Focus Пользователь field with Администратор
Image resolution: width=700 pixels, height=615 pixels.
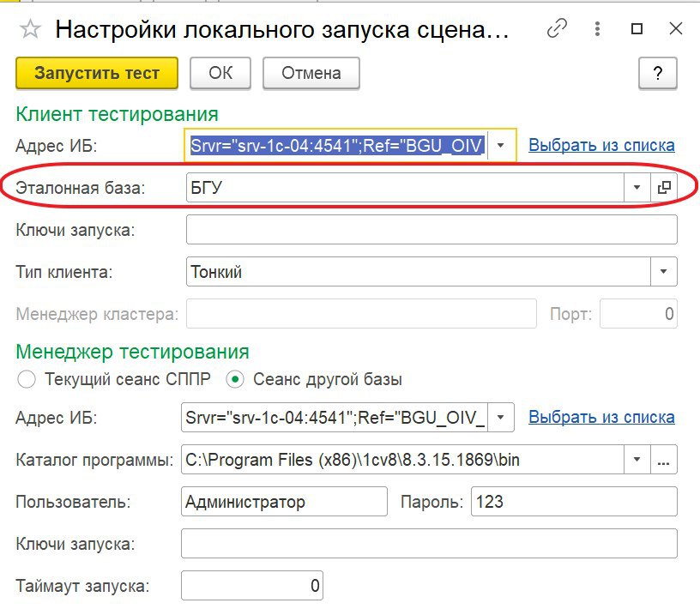(285, 502)
